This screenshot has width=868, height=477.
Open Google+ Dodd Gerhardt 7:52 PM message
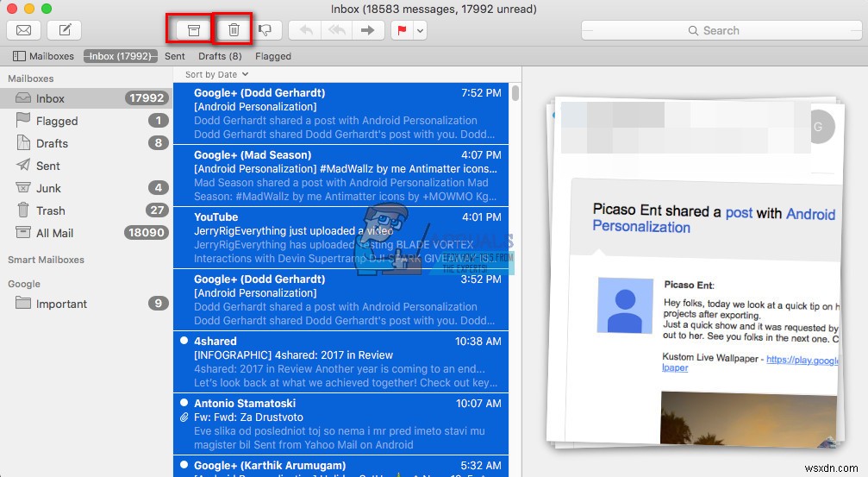[x=340, y=114]
